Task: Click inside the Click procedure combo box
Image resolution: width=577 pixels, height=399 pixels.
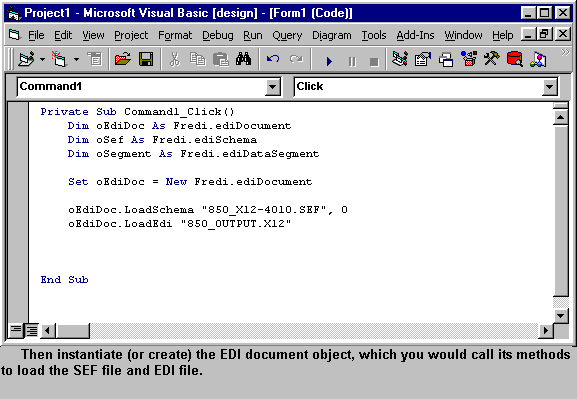Action: click(x=426, y=86)
